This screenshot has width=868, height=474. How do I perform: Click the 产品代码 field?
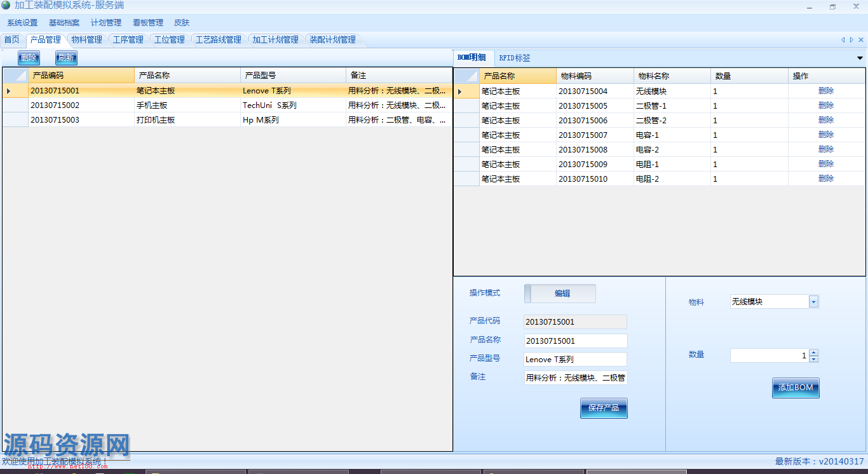[x=575, y=322]
